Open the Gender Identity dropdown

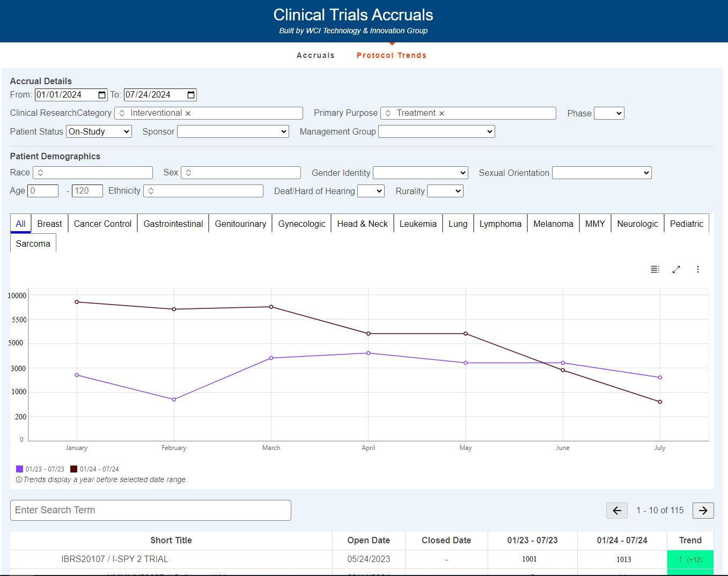pos(421,173)
